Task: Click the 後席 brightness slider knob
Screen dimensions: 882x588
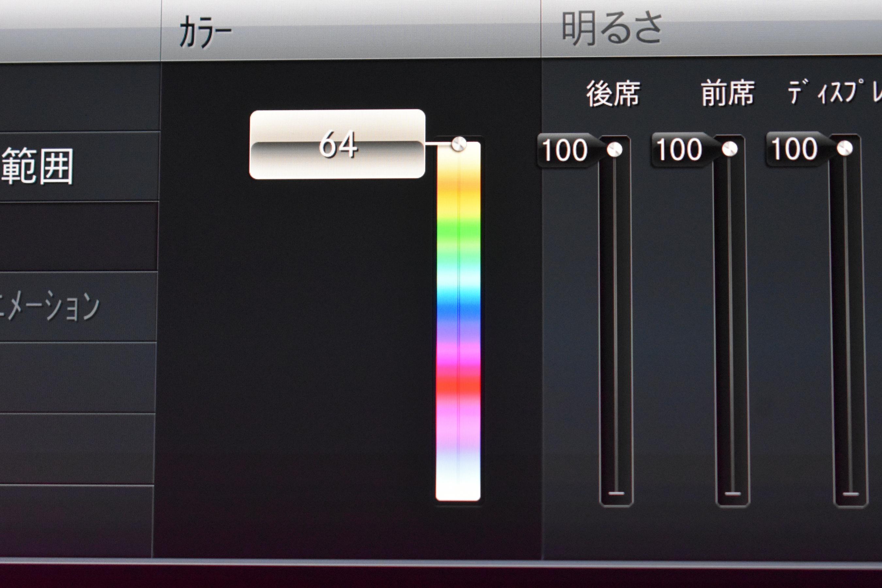Action: point(614,150)
